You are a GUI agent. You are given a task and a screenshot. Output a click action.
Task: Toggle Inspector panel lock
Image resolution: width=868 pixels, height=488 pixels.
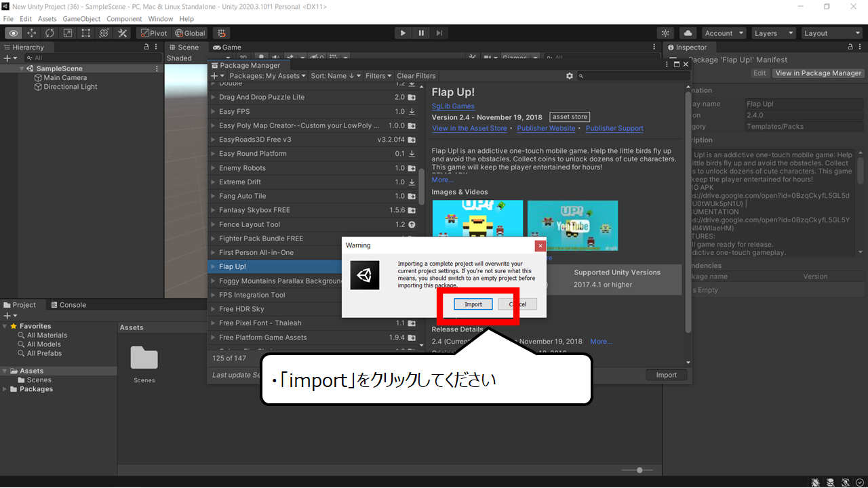click(851, 47)
